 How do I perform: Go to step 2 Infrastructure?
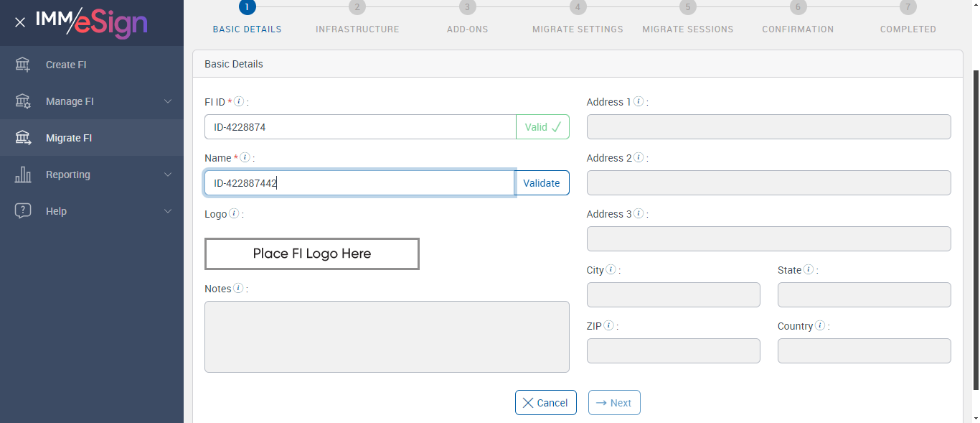[x=357, y=7]
